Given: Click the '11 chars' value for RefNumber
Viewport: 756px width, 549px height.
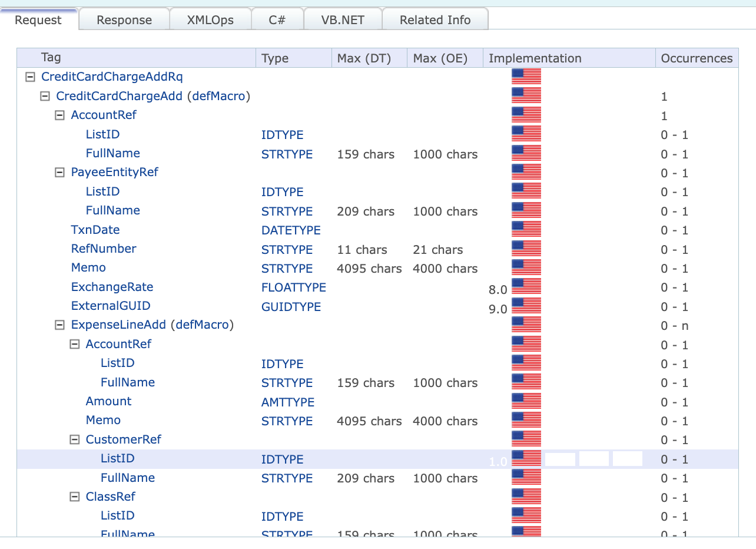Looking at the screenshot, I should pos(362,250).
